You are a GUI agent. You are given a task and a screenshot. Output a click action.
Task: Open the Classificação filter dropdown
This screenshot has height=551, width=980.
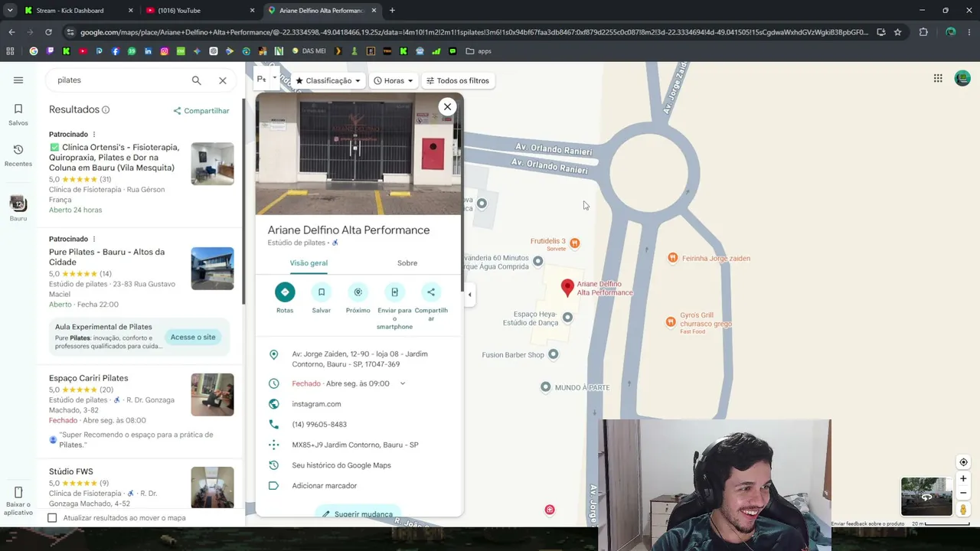point(328,80)
